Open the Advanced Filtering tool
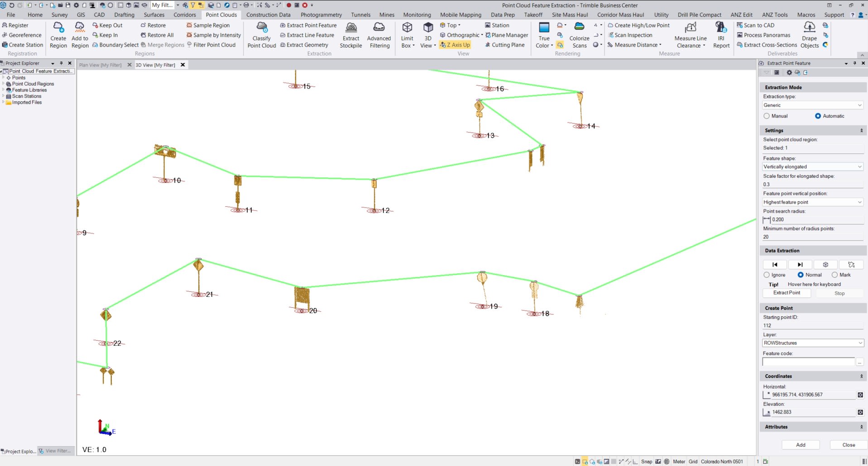Viewport: 868px width, 466px height. click(379, 35)
